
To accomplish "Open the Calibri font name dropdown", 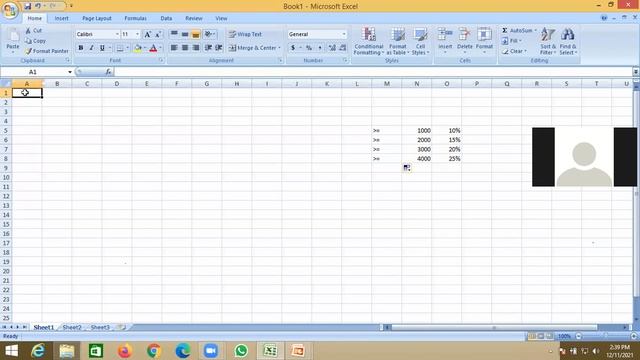I will click(x=117, y=34).
